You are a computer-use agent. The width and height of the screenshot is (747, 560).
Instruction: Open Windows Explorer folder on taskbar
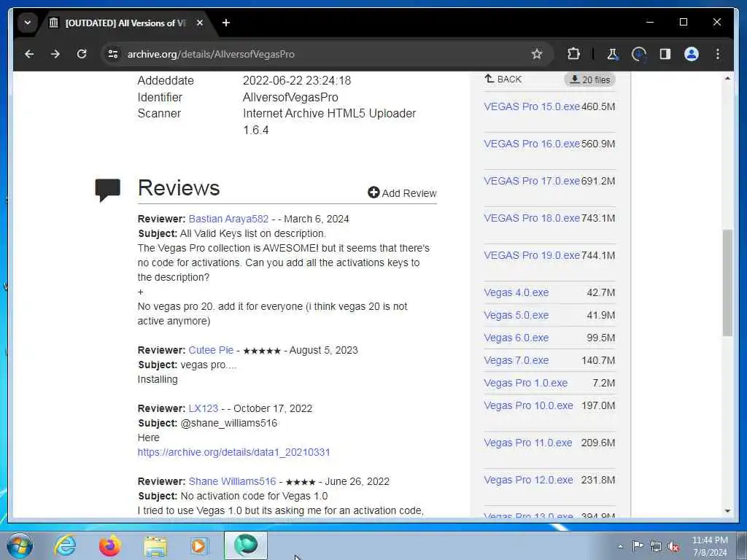click(x=156, y=545)
